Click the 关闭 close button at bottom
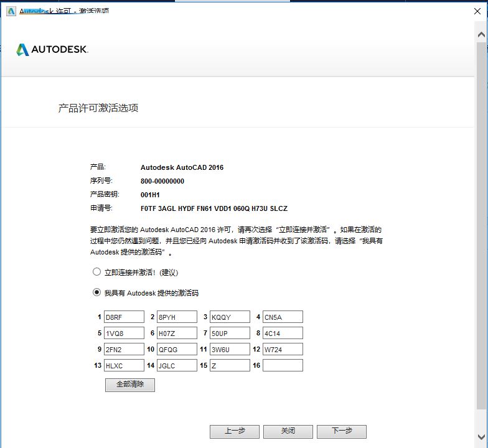 [x=288, y=432]
